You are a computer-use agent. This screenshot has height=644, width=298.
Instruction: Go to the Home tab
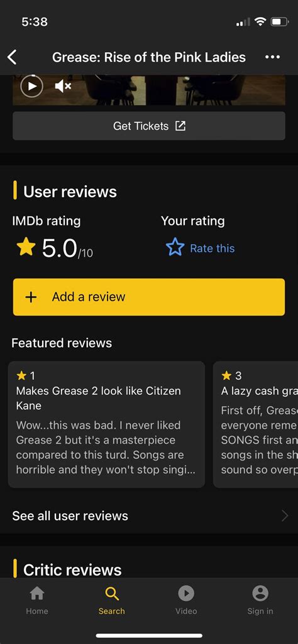click(37, 600)
